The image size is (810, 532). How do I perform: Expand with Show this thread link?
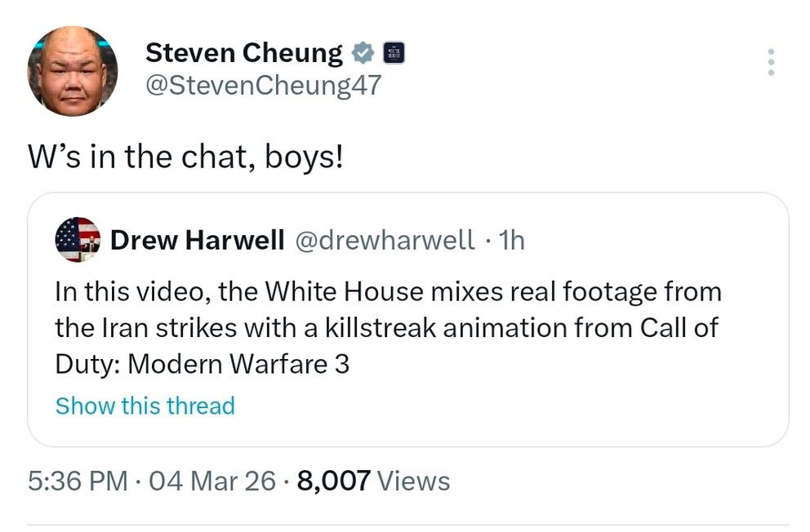click(145, 406)
